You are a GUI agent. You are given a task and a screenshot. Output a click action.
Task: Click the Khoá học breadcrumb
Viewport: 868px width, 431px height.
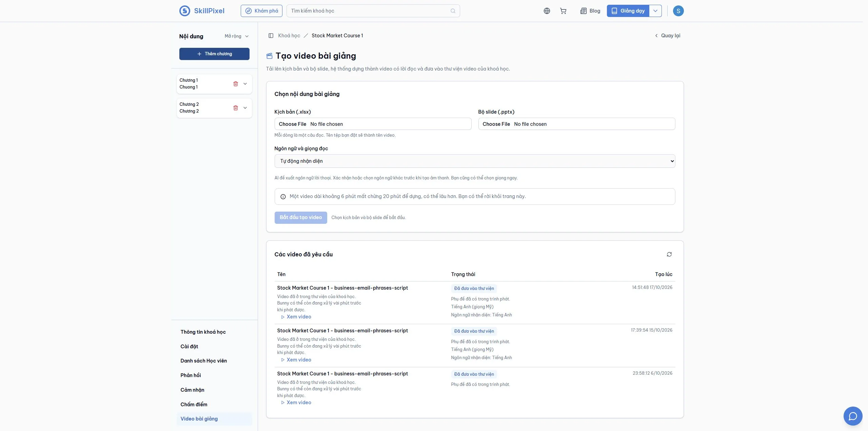click(x=289, y=36)
